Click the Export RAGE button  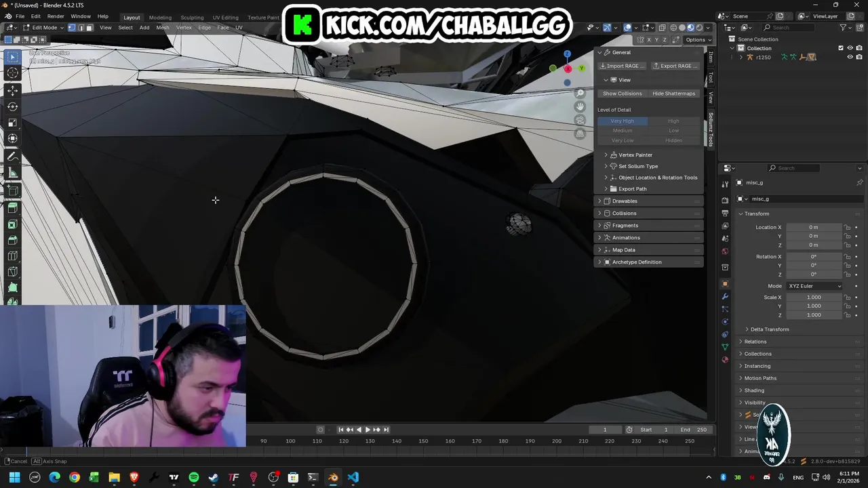point(675,66)
